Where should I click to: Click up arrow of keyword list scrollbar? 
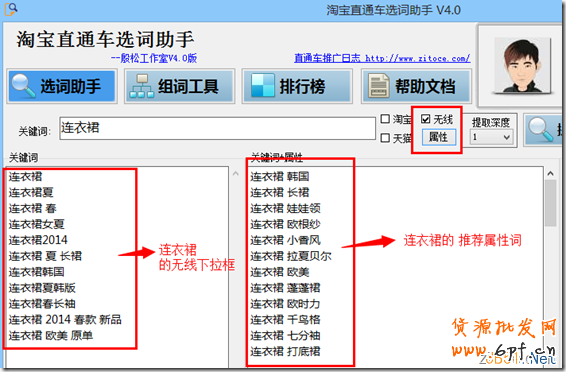236,174
